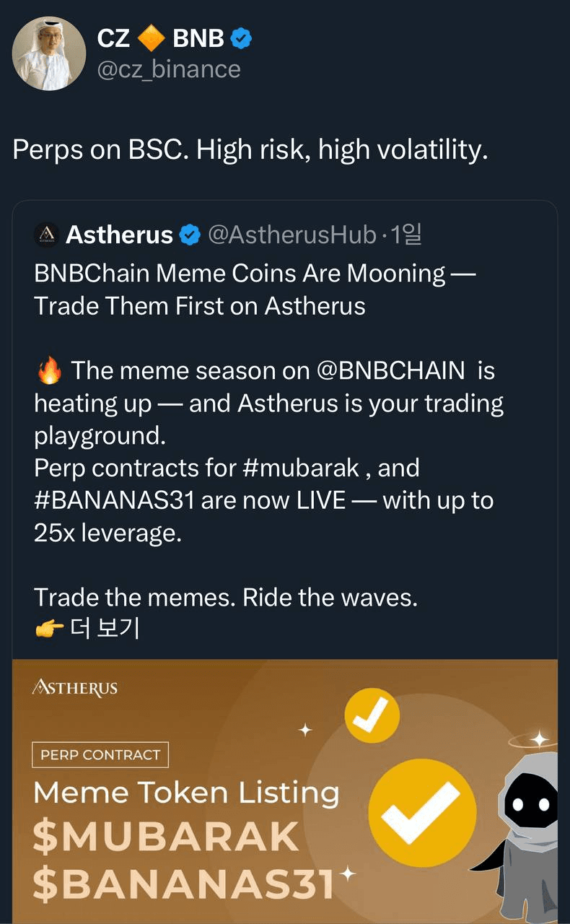Viewport: 570px width, 924px height.
Task: Open the @AstherusHub handle
Action: click(x=292, y=235)
